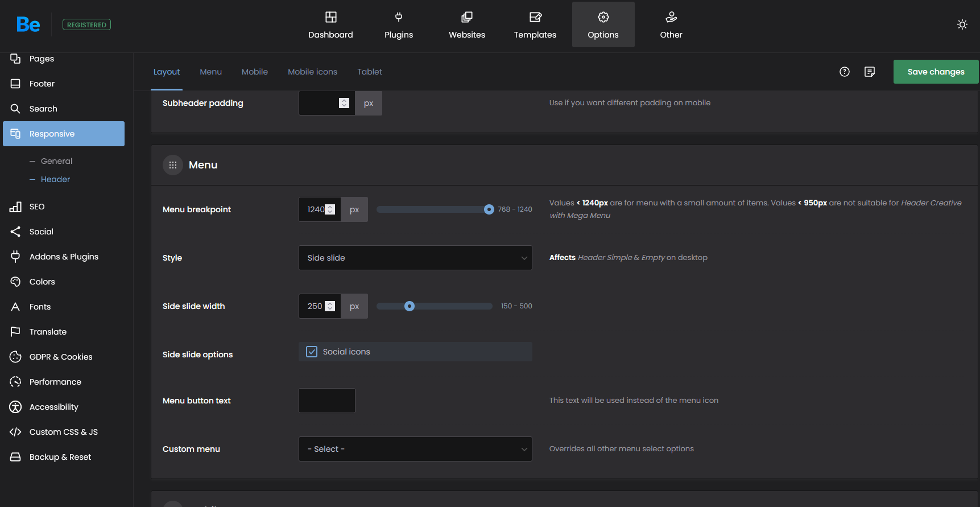The width and height of the screenshot is (980, 507).
Task: Open Pages in the sidebar
Action: [64, 59]
